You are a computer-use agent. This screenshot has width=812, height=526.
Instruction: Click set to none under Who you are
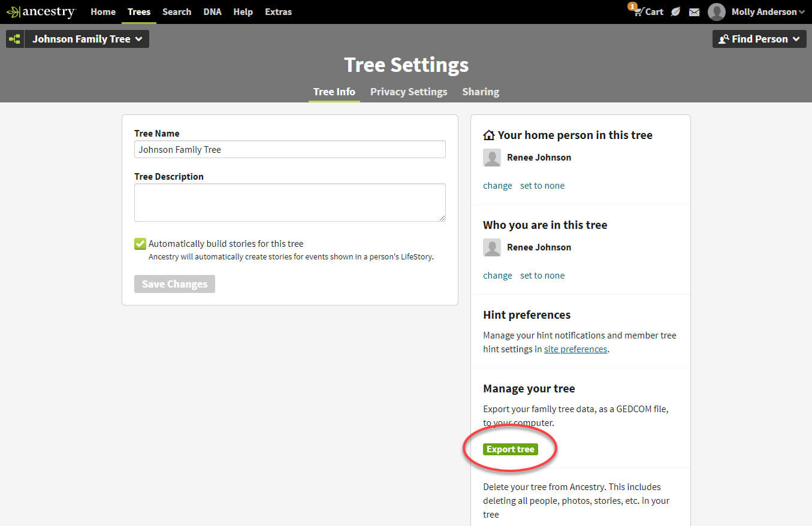[x=542, y=276]
